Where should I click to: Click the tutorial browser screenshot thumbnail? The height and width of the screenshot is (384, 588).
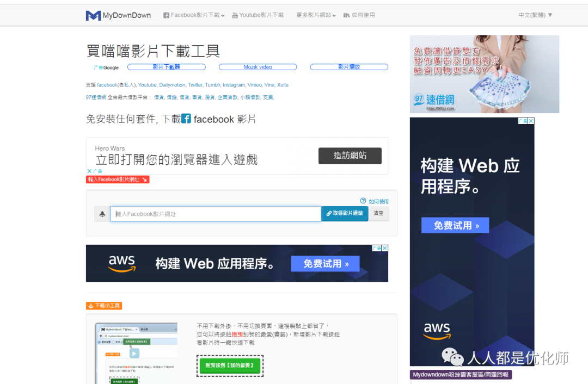137,353
